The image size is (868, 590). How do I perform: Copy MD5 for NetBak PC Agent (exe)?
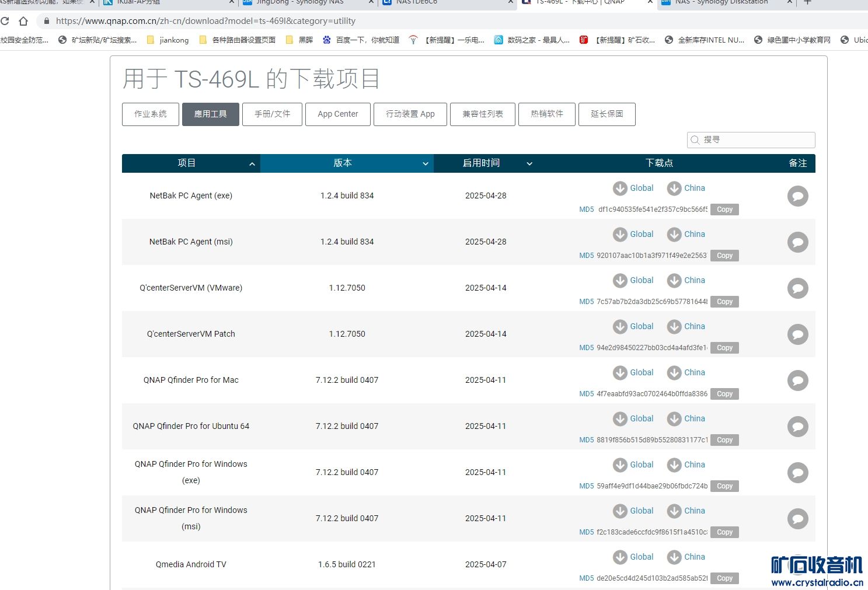[x=724, y=210]
